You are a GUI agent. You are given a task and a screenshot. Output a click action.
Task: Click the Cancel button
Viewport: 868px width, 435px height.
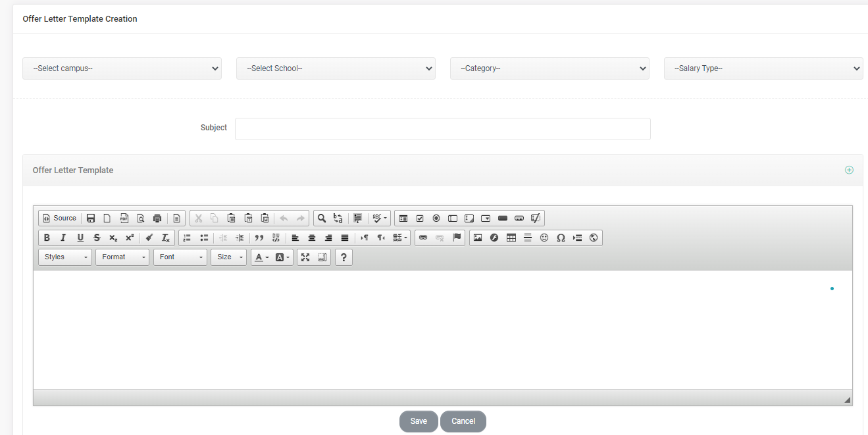click(463, 421)
